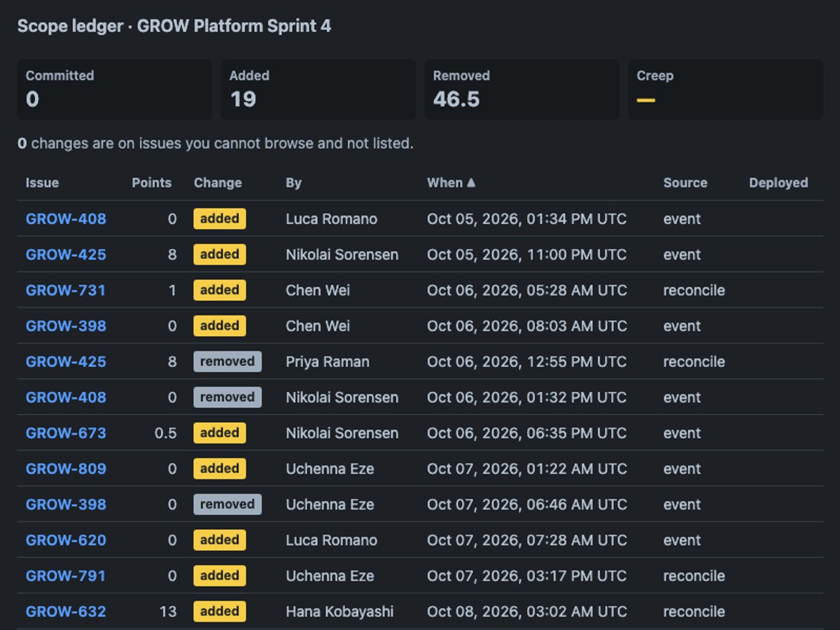
Task: Open the GROW-809 issue link
Action: (66, 468)
